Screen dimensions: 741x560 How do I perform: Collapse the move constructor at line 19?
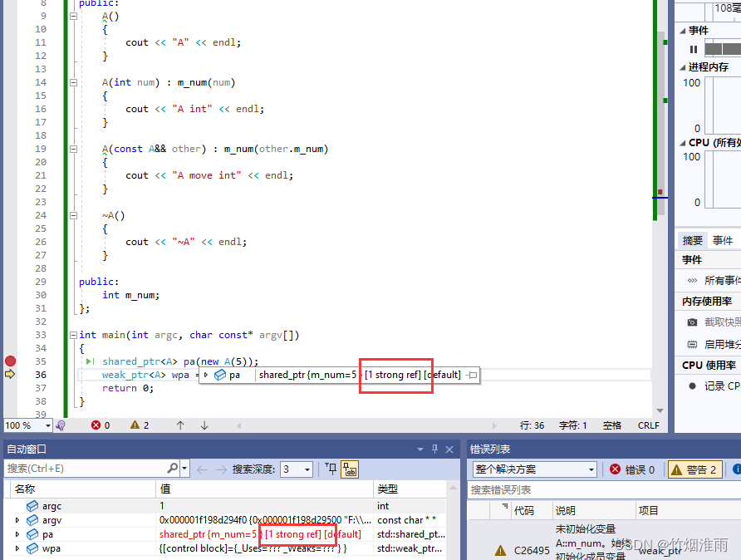pos(73,149)
